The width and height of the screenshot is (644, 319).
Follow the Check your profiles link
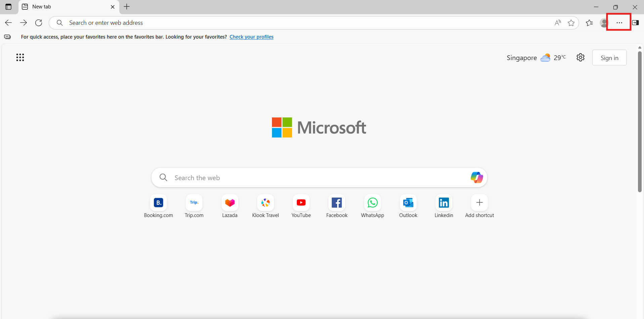coord(251,37)
